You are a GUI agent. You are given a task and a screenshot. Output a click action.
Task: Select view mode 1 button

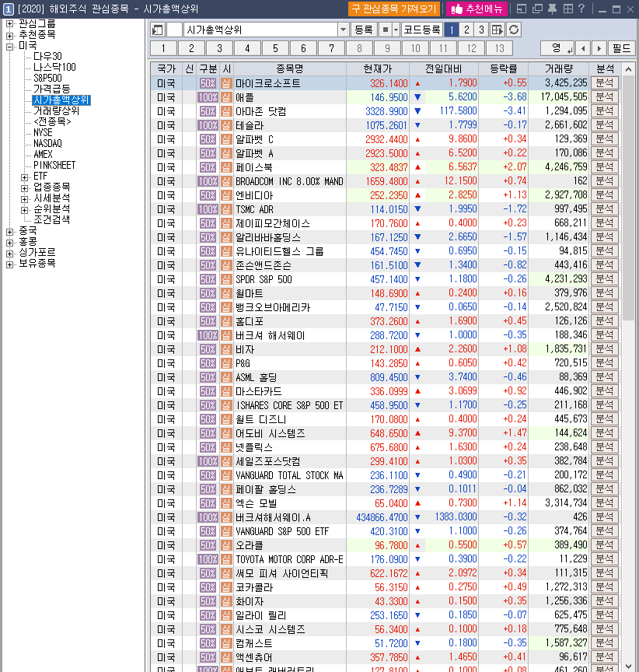[x=452, y=30]
